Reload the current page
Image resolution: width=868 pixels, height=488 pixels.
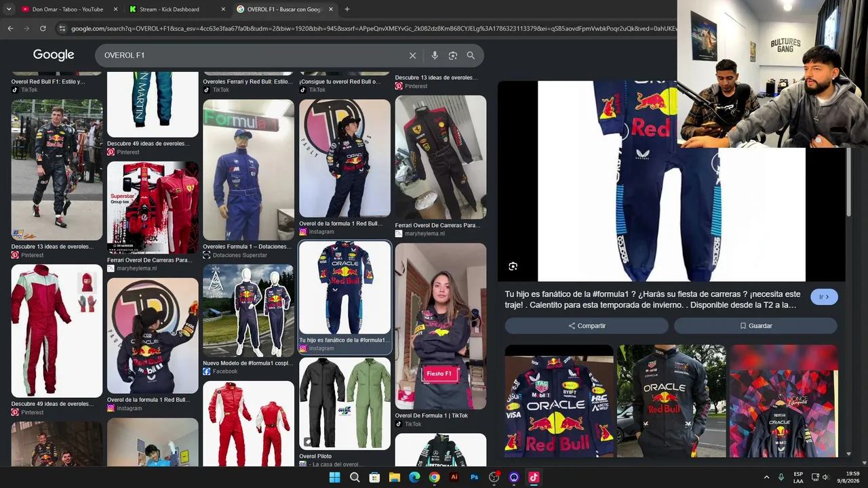point(43,28)
